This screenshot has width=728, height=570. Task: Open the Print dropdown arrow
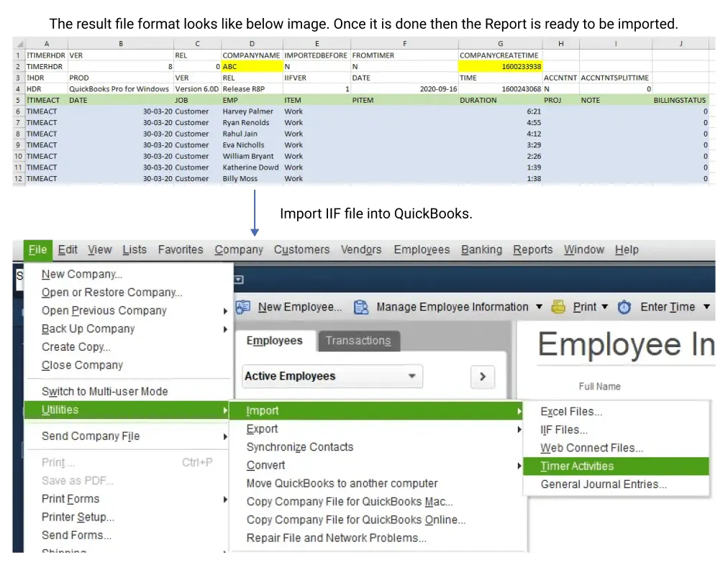tap(604, 307)
